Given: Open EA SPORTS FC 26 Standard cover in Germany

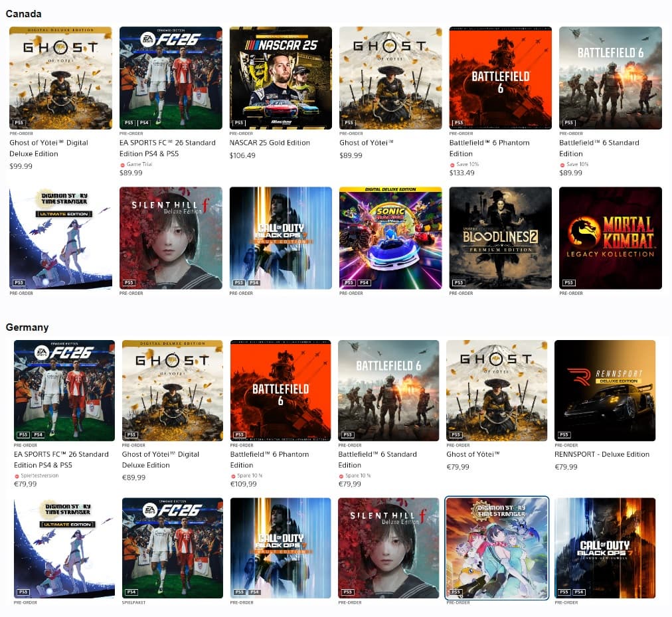Looking at the screenshot, I should point(64,391).
